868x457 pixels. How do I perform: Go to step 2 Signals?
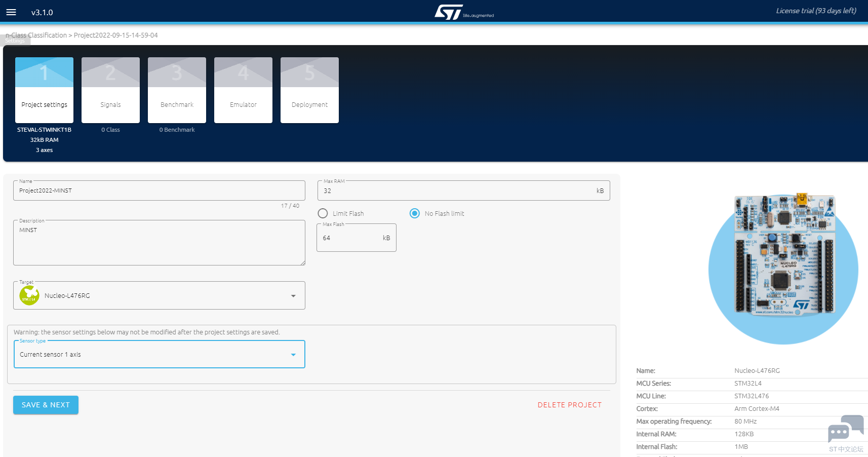(110, 90)
